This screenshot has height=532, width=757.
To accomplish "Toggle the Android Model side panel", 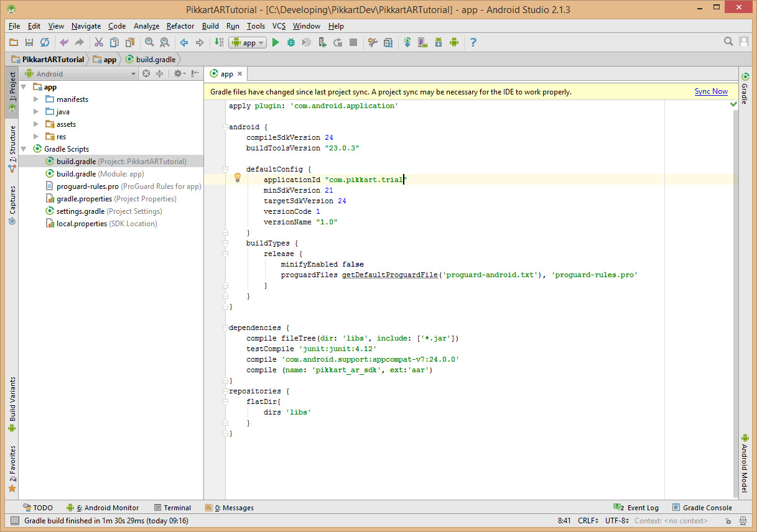I will coord(745,462).
